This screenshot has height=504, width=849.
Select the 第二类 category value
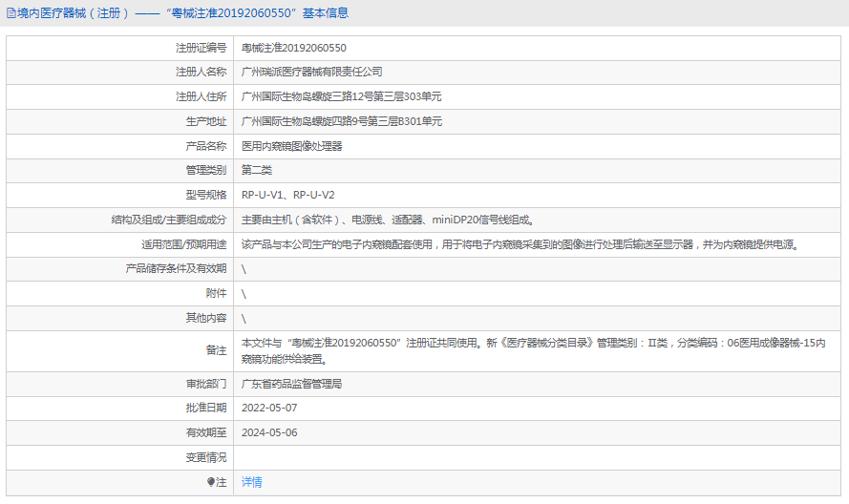pyautogui.click(x=257, y=171)
